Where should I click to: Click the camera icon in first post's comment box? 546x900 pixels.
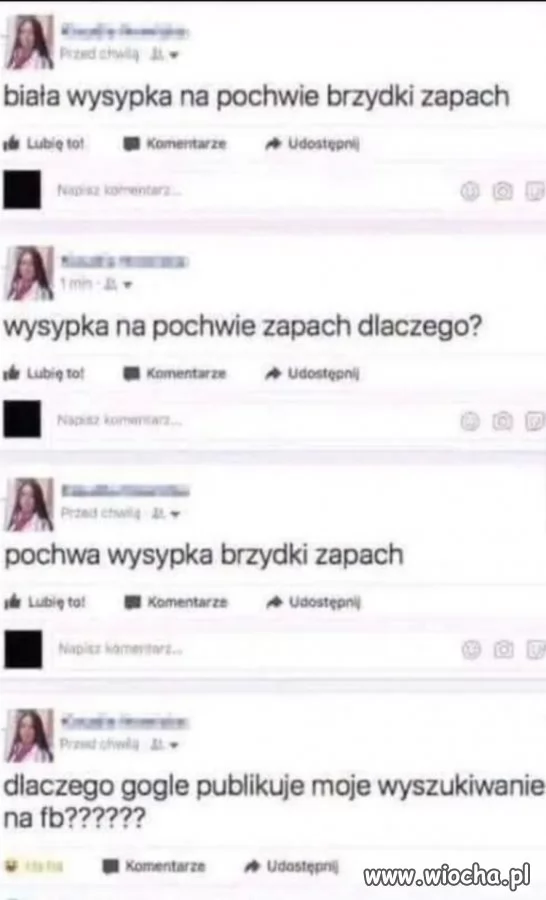(x=502, y=191)
